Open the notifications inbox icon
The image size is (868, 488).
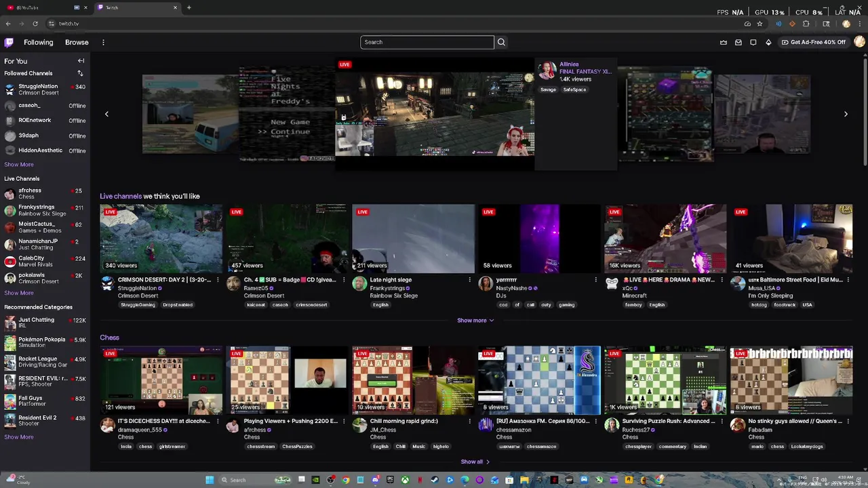(738, 42)
